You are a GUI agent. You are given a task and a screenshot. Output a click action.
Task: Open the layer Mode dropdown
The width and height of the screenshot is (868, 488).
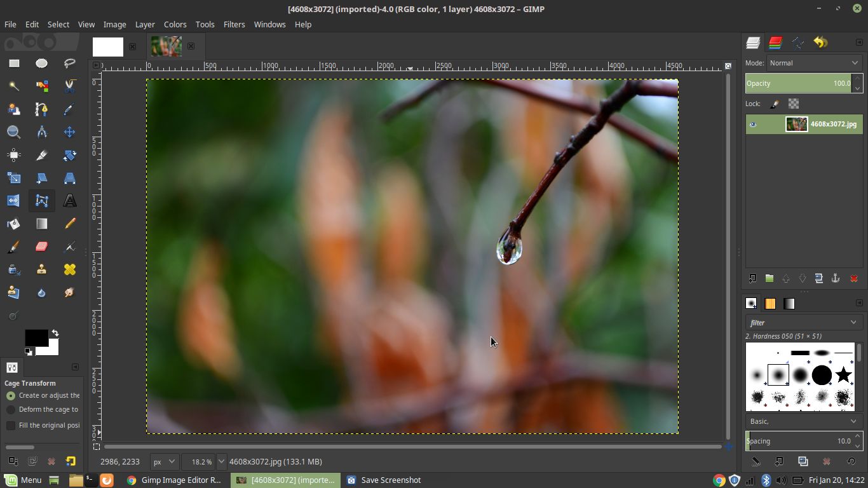[813, 63]
